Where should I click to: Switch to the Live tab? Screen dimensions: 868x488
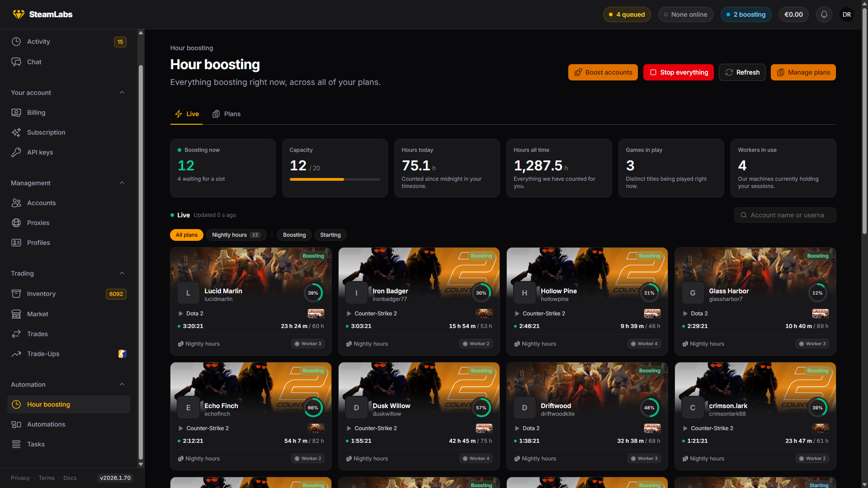(x=187, y=114)
